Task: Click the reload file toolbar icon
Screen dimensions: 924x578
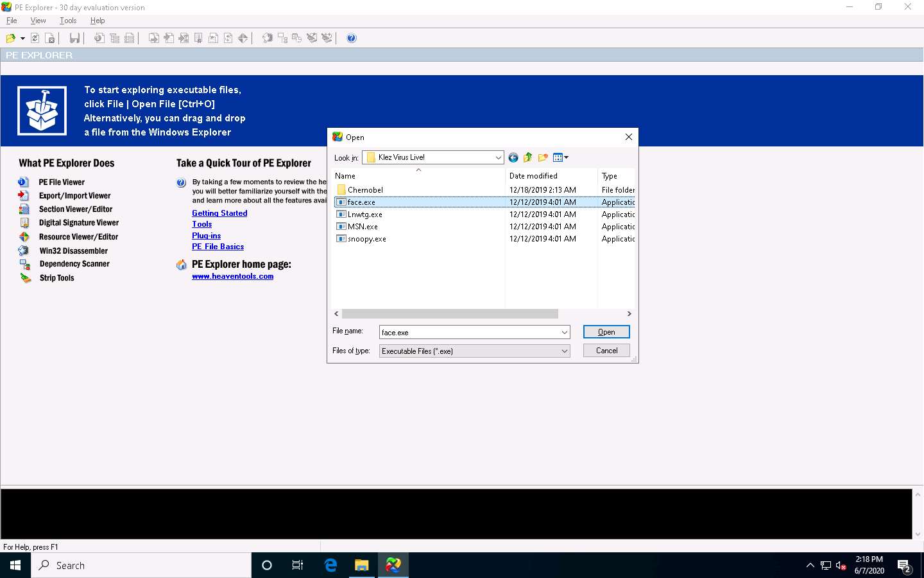Action: 35,39
